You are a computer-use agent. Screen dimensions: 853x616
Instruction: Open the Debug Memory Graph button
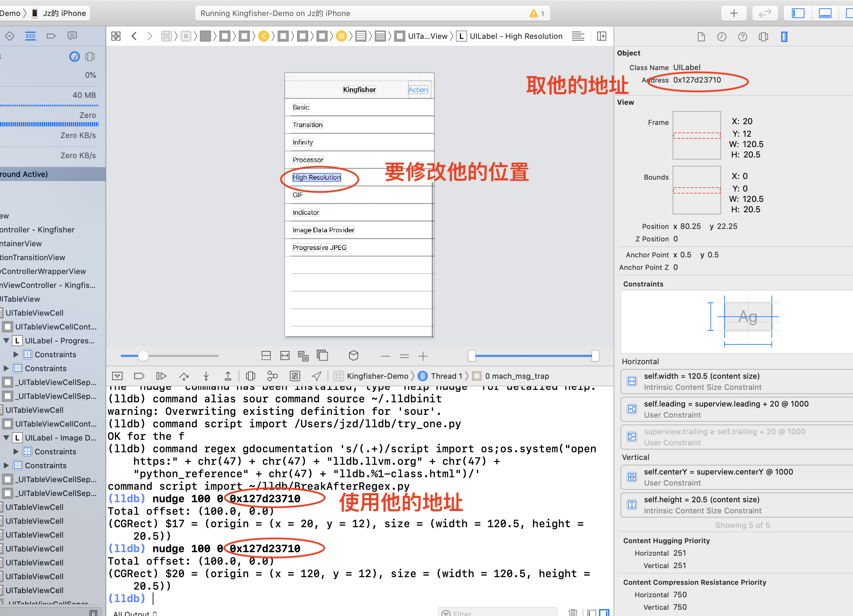[272, 376]
